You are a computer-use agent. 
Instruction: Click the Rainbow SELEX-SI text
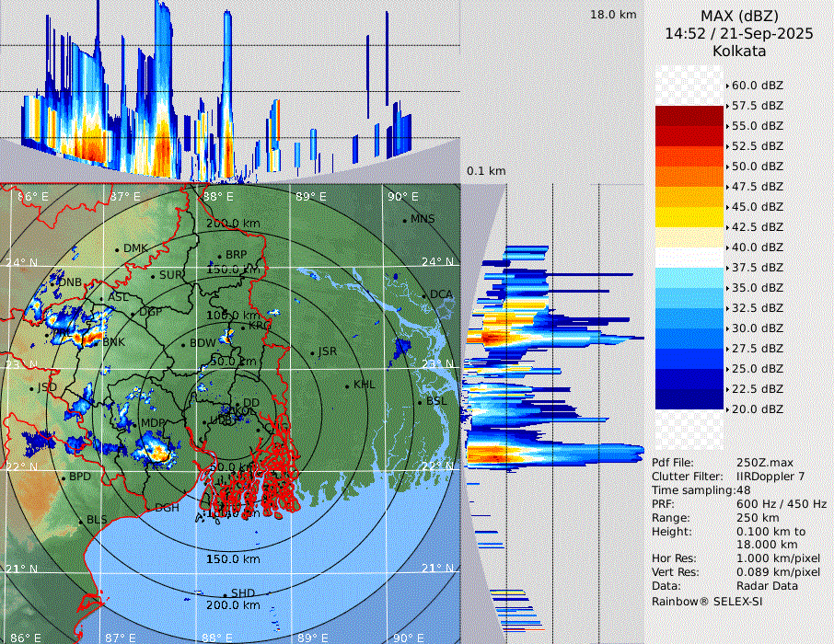pos(707,601)
